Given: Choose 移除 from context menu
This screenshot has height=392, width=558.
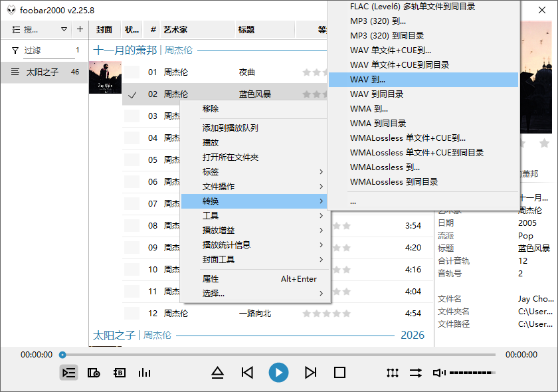Looking at the screenshot, I should click(x=254, y=108).
